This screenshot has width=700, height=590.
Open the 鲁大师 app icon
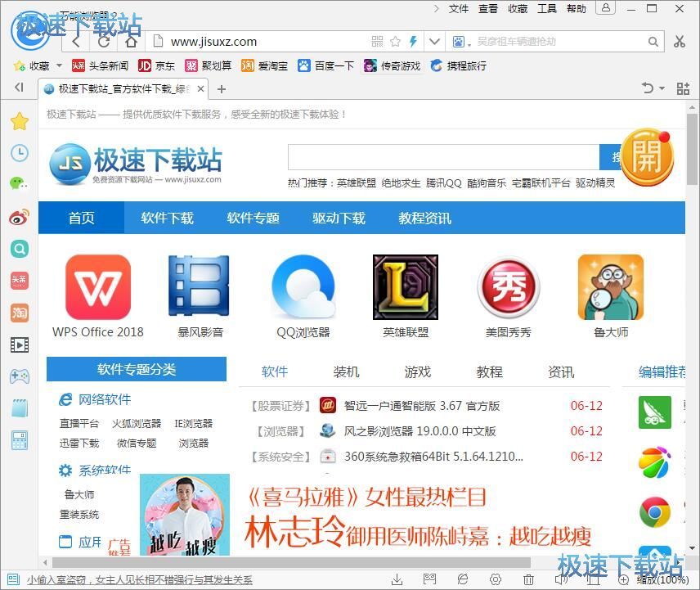pyautogui.click(x=611, y=287)
